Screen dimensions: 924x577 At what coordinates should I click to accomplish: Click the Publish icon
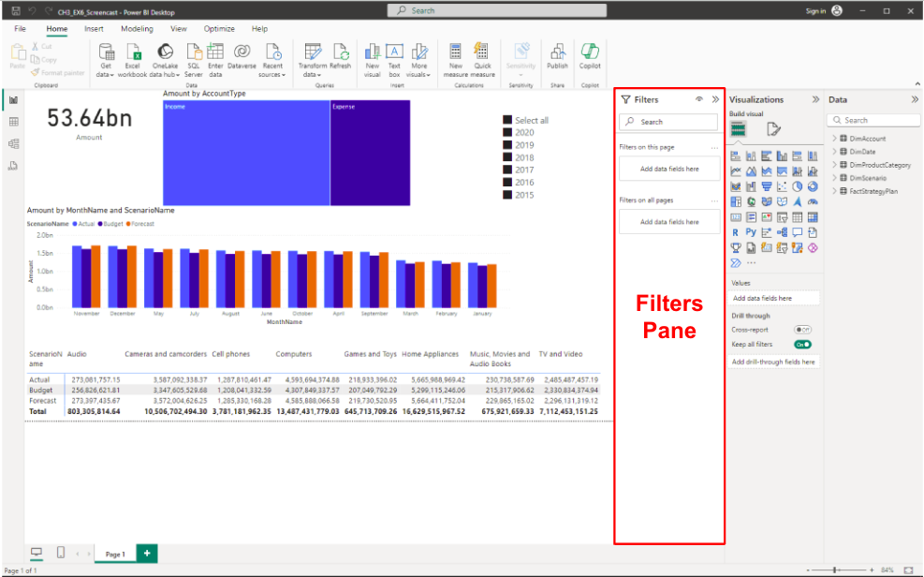(557, 52)
